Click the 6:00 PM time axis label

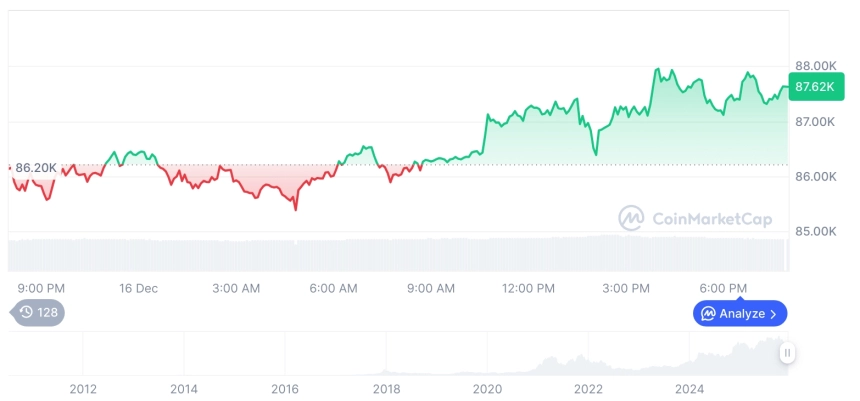point(723,289)
